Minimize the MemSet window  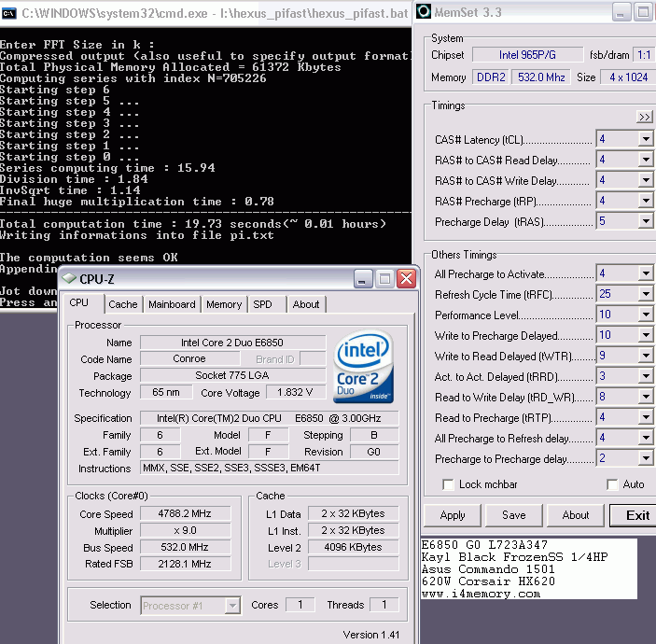(621, 12)
